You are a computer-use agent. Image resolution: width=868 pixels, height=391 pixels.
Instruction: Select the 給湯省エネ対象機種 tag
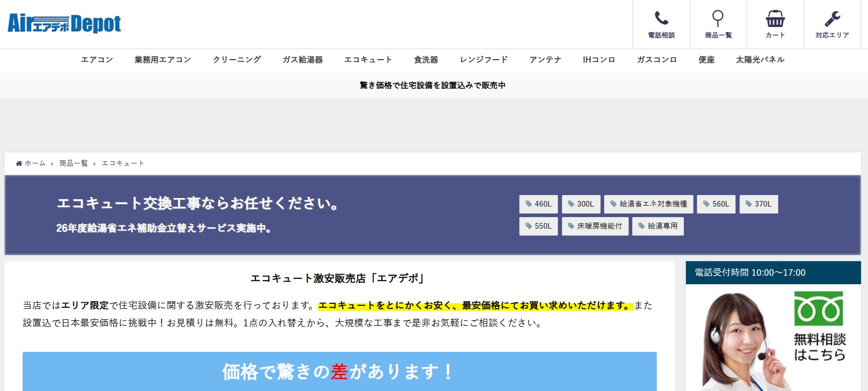[x=648, y=204]
